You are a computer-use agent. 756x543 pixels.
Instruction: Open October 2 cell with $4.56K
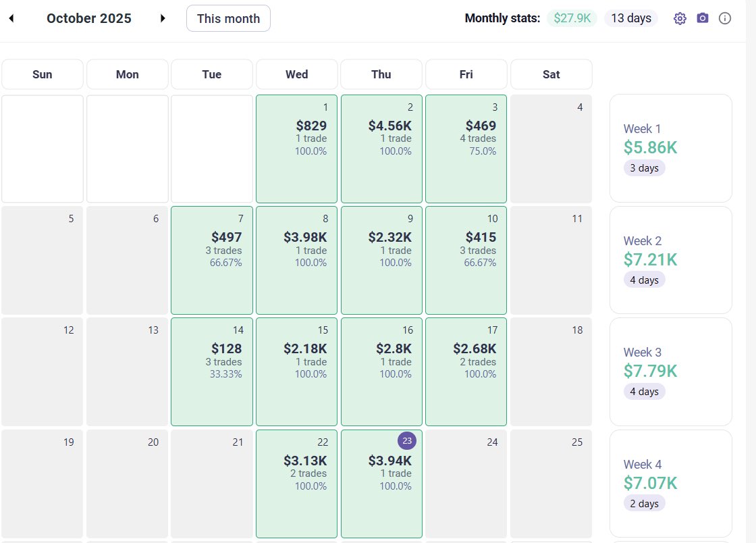click(x=381, y=149)
